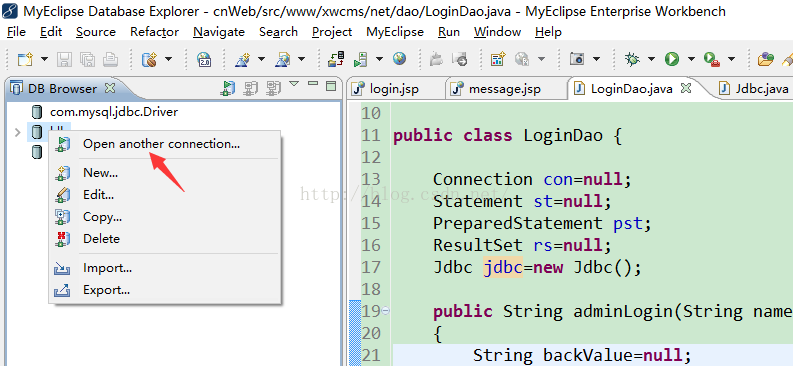Choose Export... from the context menu
The width and height of the screenshot is (793, 366).
point(106,290)
